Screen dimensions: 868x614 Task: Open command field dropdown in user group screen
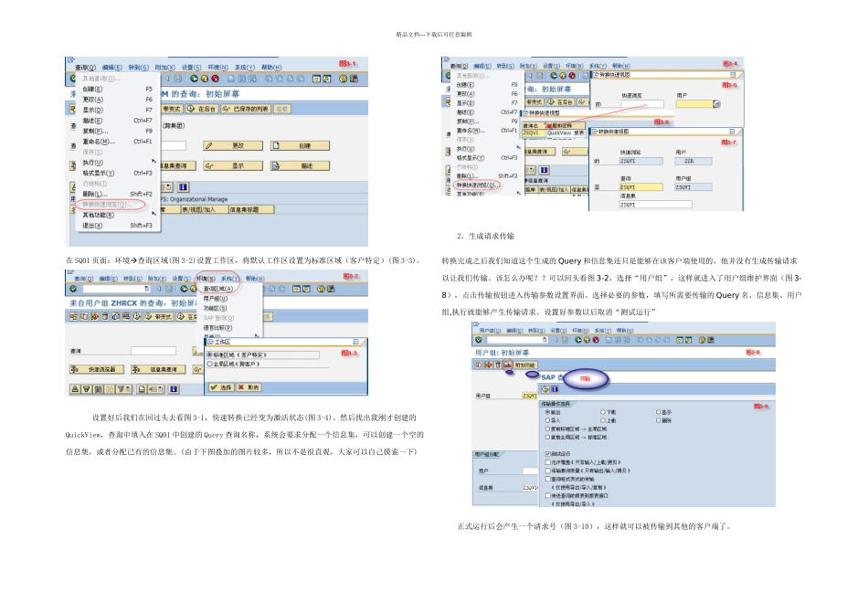pos(545,340)
